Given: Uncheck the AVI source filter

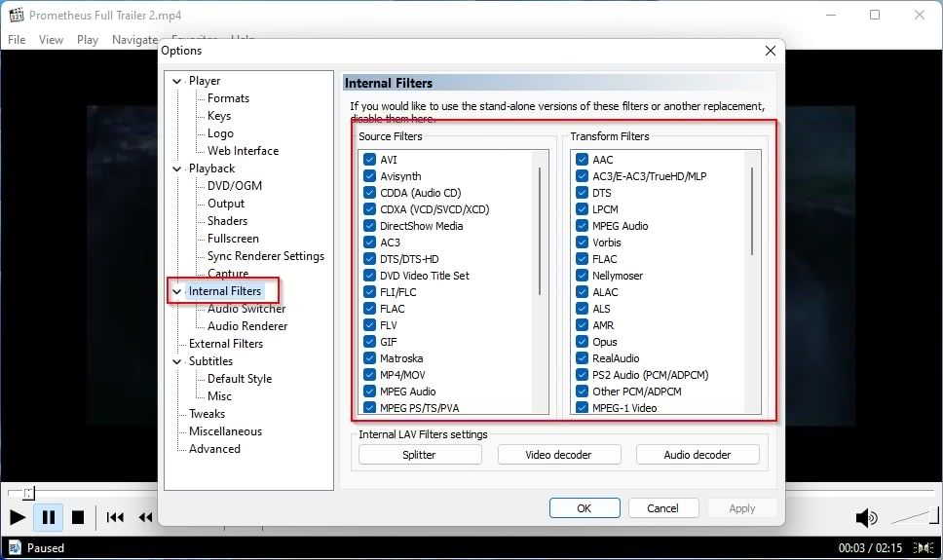Looking at the screenshot, I should pos(370,160).
